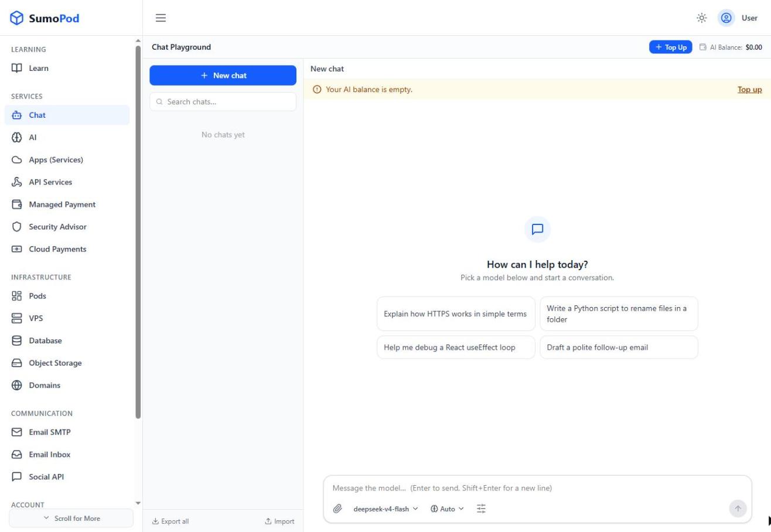Click the Security Advisor shield icon
The height and width of the screenshot is (532, 771).
point(17,226)
